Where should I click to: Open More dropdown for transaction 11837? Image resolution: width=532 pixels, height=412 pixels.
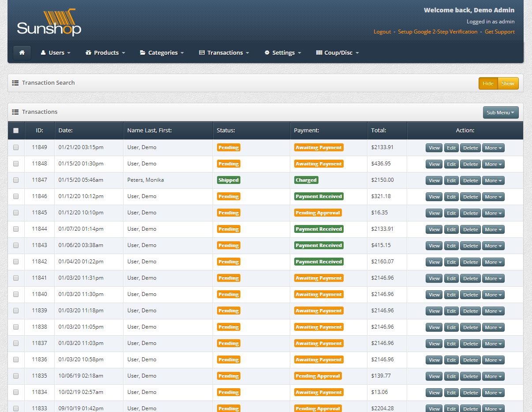(493, 344)
